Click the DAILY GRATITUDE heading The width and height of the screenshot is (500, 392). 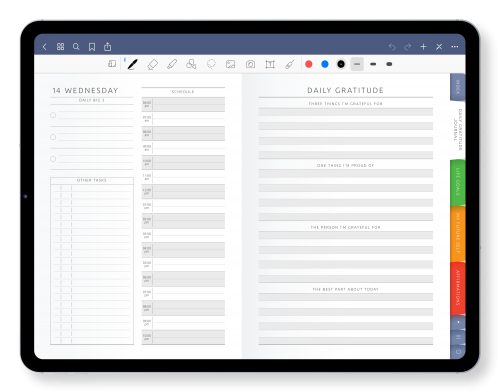[x=345, y=90]
